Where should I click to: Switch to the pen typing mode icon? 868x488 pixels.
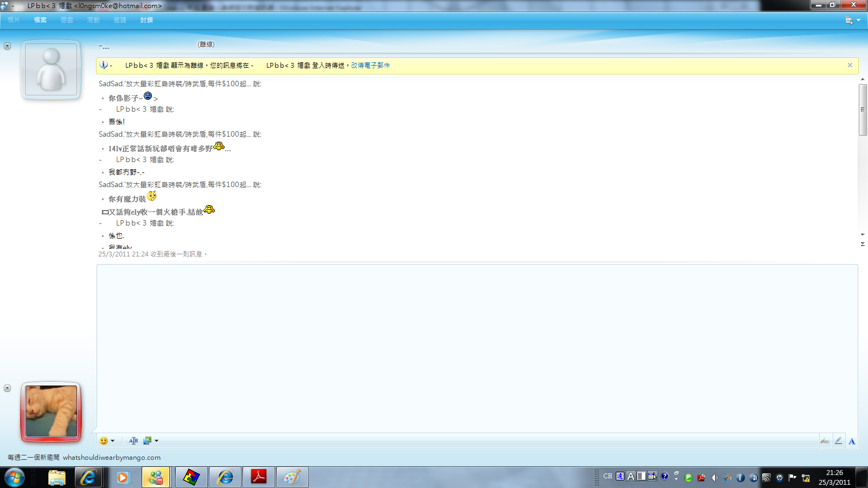[838, 441]
